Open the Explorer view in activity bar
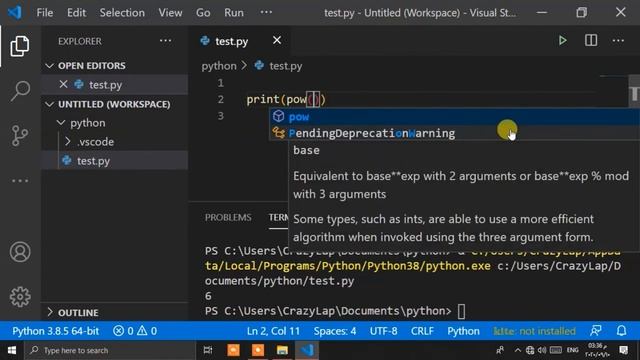 tap(20, 46)
